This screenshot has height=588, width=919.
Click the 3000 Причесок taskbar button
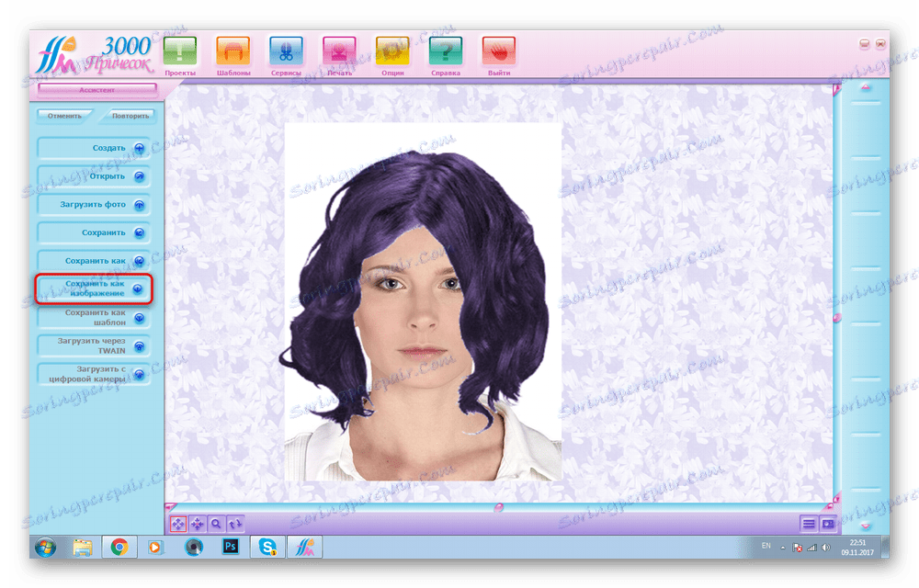305,548
